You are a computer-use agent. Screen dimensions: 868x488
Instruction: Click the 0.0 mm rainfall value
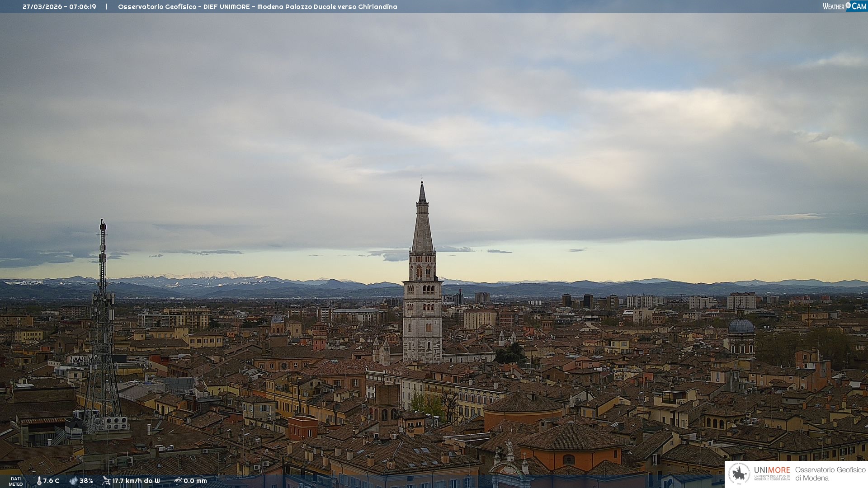pos(195,481)
